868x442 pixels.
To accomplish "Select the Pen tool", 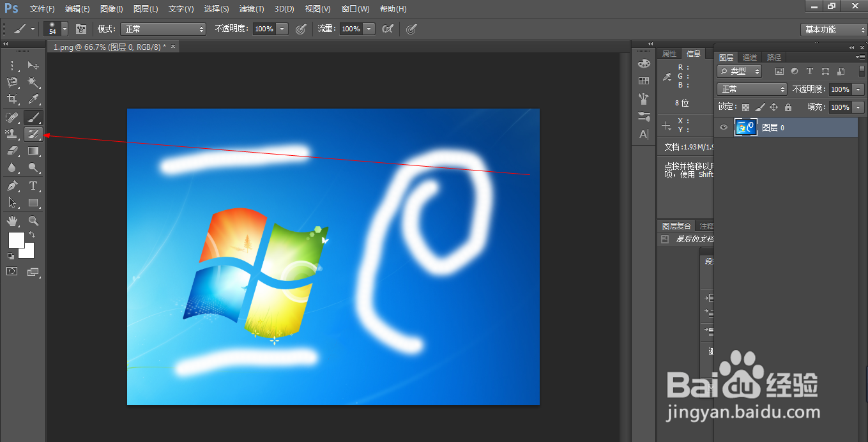I will click(x=13, y=186).
